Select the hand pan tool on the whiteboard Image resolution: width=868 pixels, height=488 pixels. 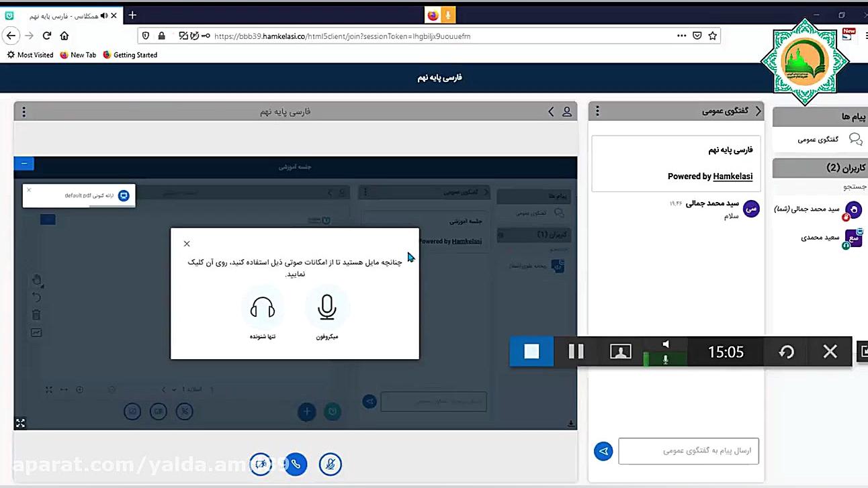tap(37, 280)
